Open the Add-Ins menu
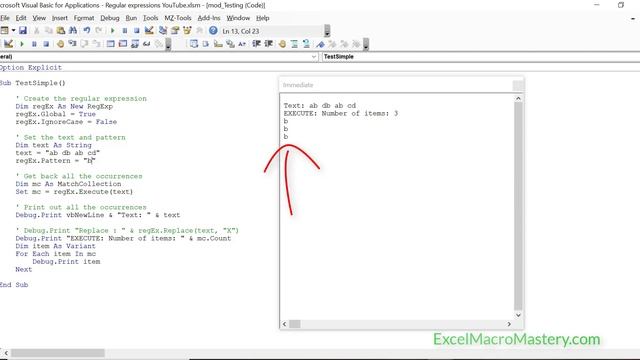The image size is (640, 360). tap(209, 18)
